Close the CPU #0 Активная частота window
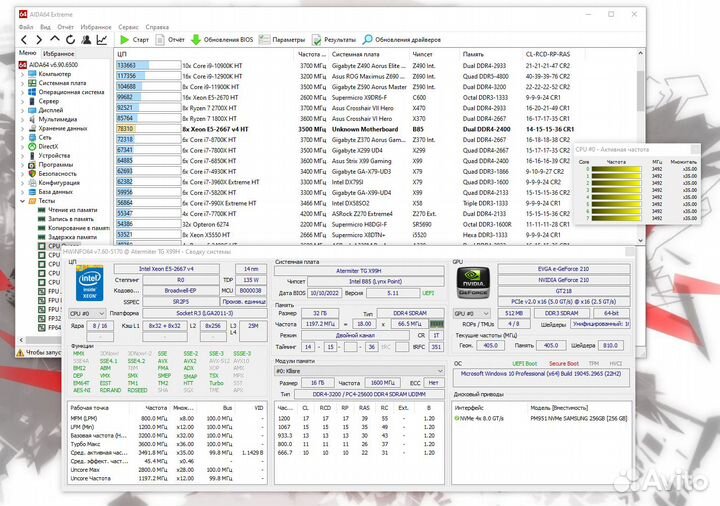Image resolution: width=720 pixels, height=506 pixels. tap(695, 149)
